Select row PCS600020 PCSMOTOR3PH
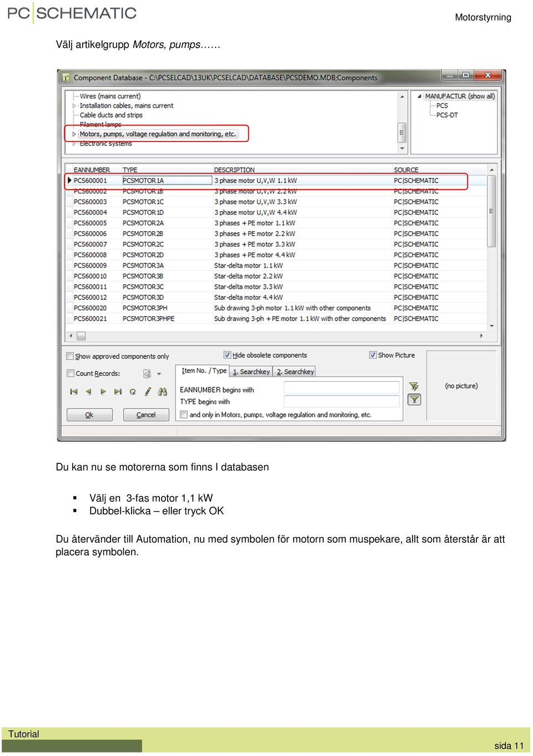 point(276,308)
